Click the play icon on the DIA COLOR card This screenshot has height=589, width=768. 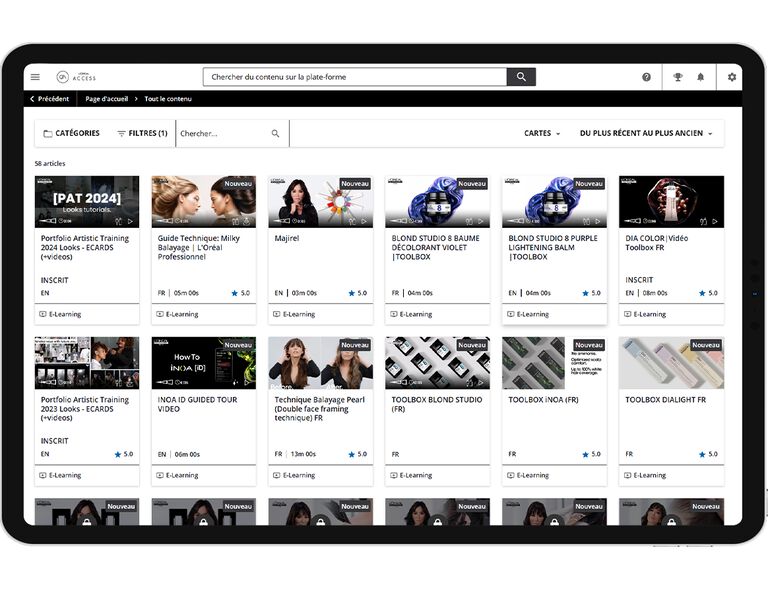715,221
